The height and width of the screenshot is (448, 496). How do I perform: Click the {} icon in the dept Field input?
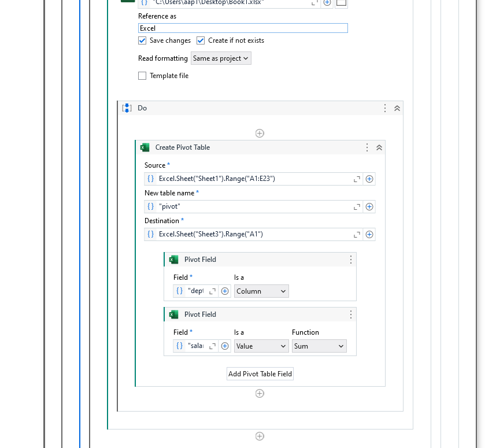pyautogui.click(x=180, y=291)
